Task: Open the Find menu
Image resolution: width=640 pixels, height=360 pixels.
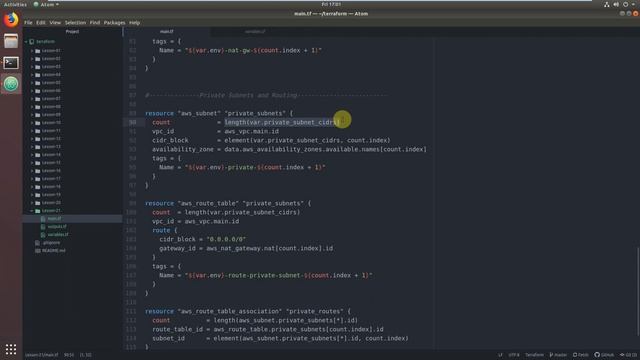Action: [95, 23]
